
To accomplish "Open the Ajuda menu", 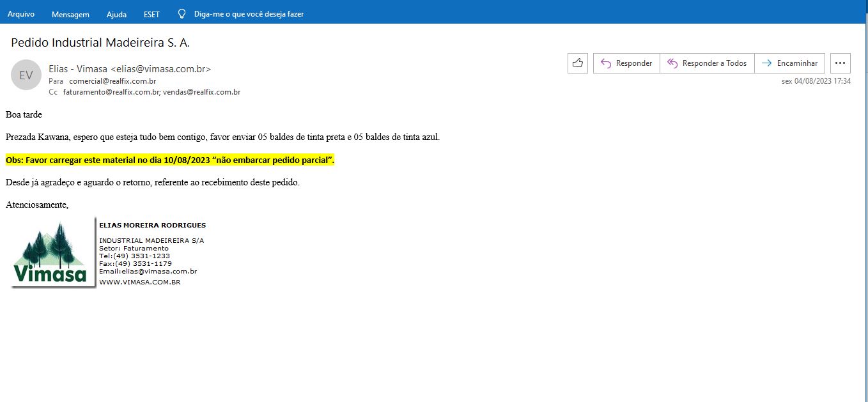I will (116, 14).
